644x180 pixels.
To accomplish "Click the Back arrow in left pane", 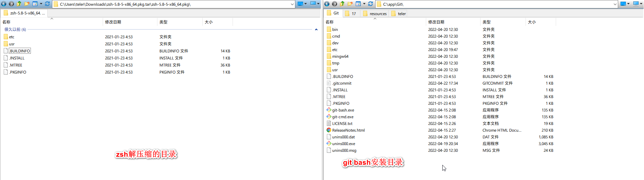I will (x=4, y=4).
